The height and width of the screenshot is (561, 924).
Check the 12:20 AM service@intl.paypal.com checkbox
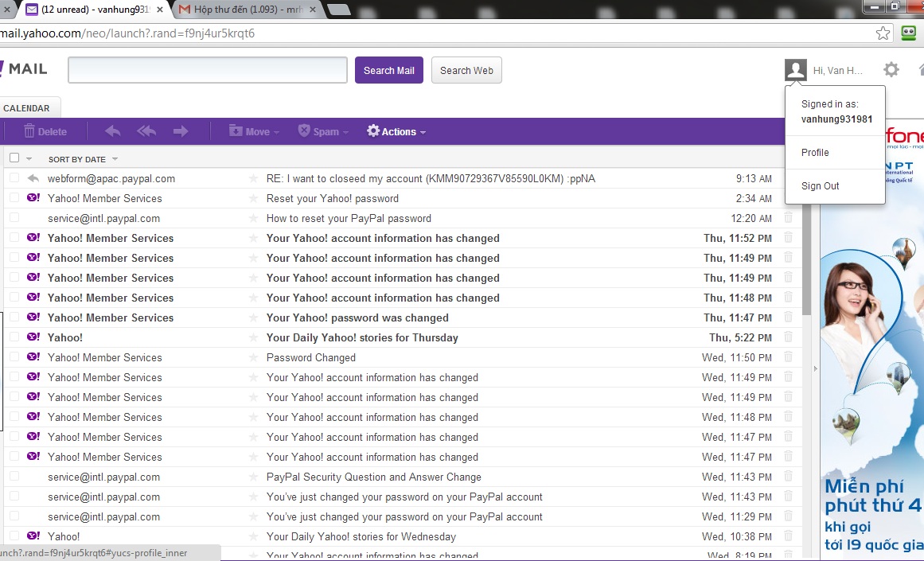[x=14, y=218]
